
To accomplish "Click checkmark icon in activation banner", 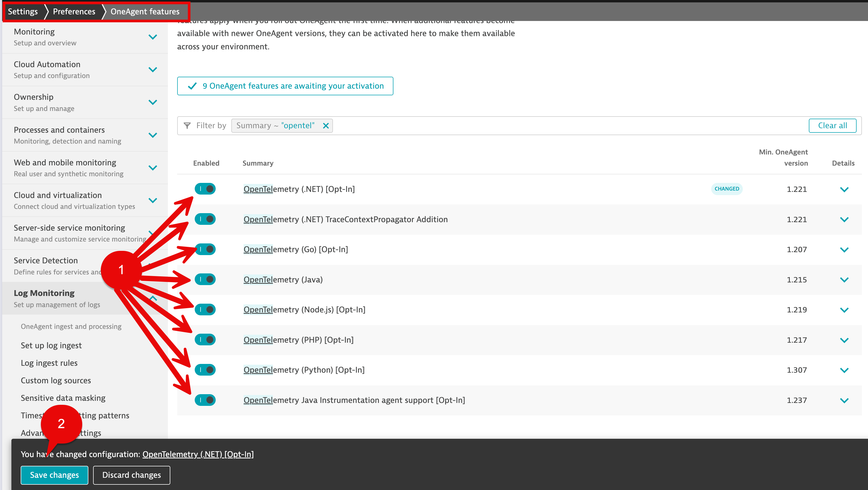I will tap(192, 86).
